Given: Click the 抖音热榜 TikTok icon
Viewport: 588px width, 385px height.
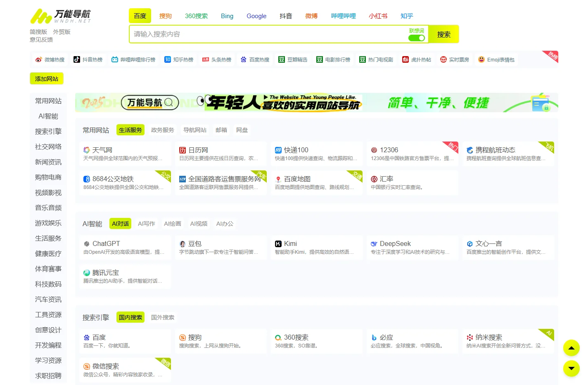Looking at the screenshot, I should tap(77, 59).
